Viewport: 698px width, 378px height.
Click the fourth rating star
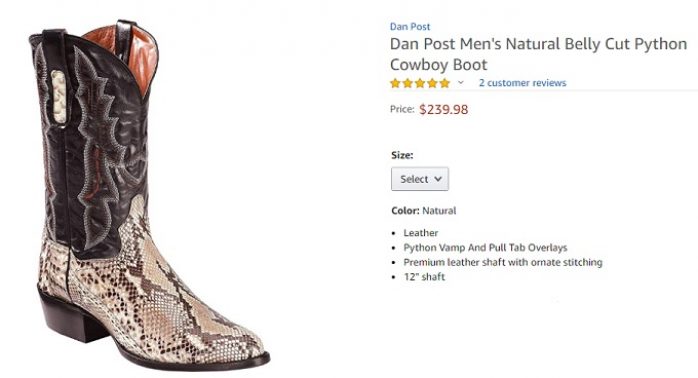432,83
